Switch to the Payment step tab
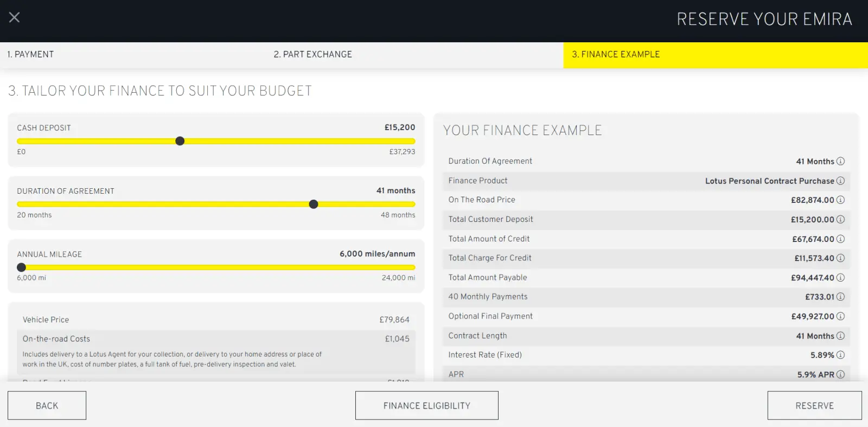 [x=30, y=54]
